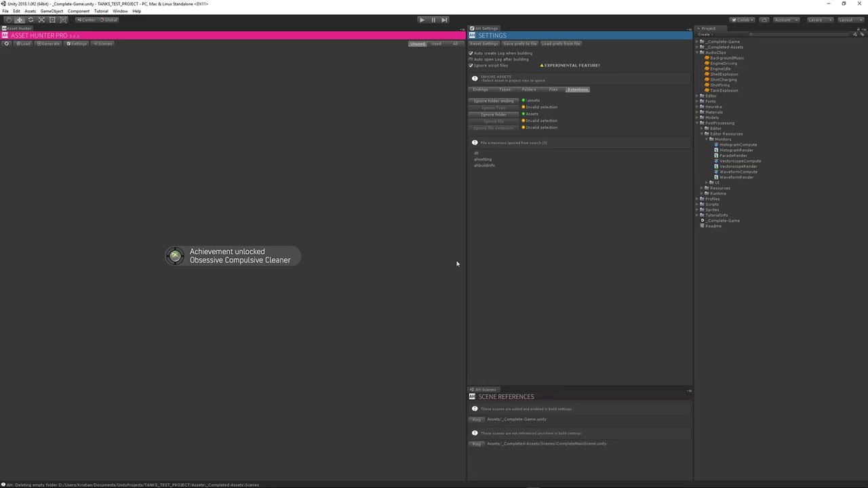Viewport: 868px width, 488px height.
Task: Select the Hand tool in the toolbar
Action: click(x=9, y=20)
